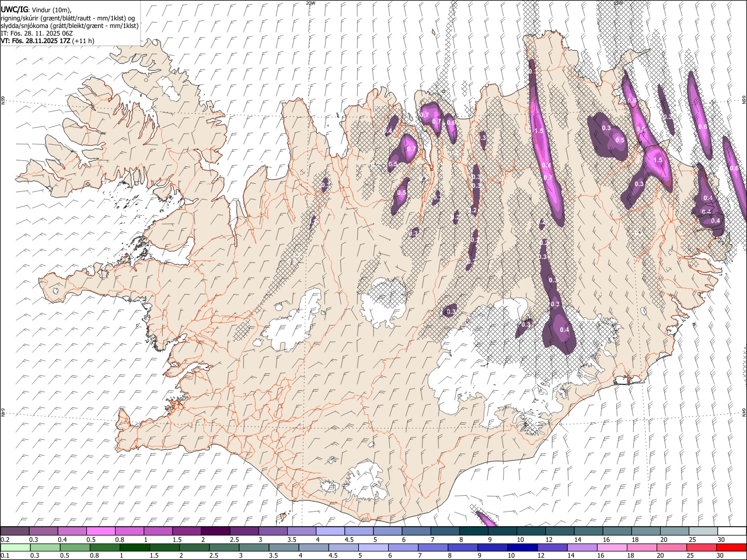
Task: Select the dark teal 8–9 snow swatch
Action: coord(474,531)
